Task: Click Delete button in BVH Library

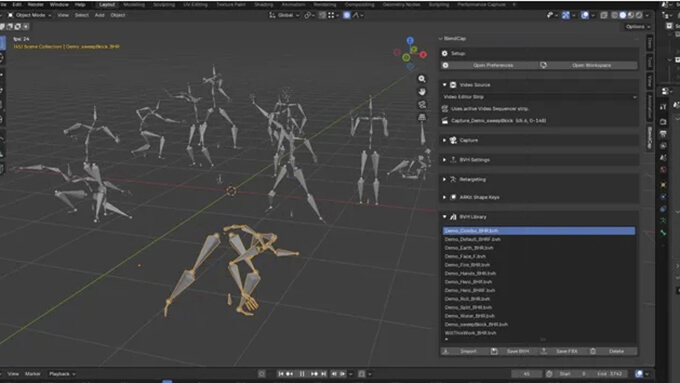Action: [x=612, y=351]
